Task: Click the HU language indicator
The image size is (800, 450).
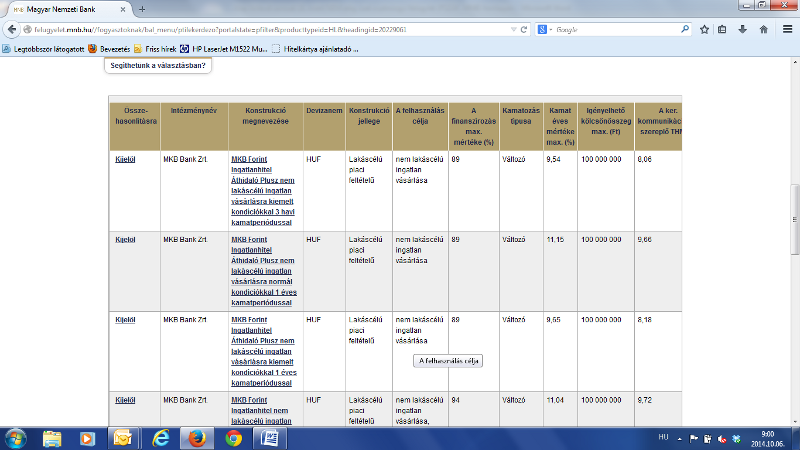Action: 663,437
